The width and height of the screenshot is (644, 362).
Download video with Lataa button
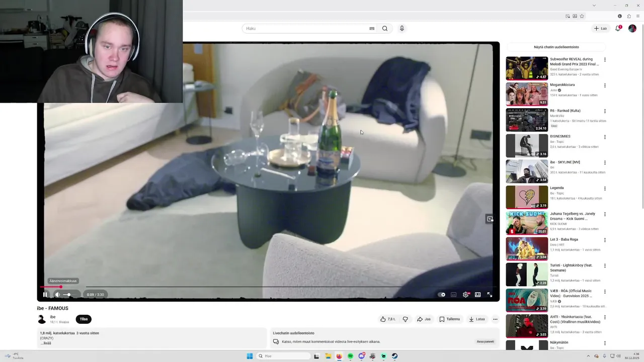coord(476,319)
